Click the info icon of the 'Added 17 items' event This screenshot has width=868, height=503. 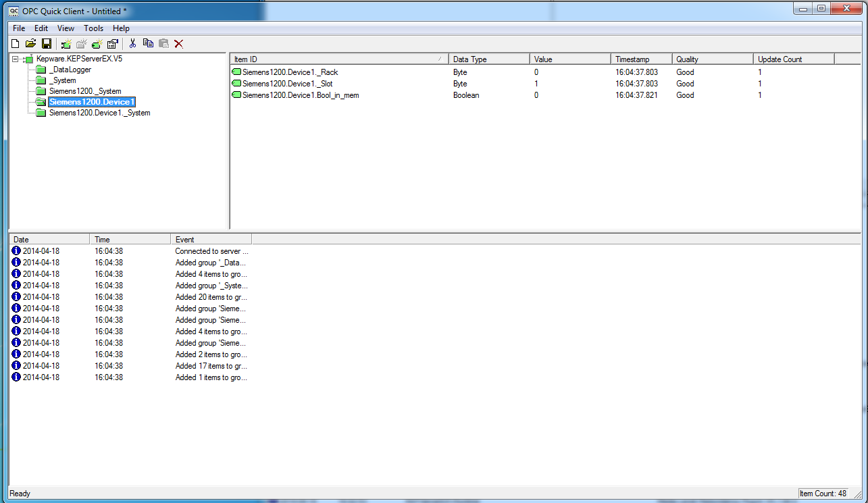(17, 366)
